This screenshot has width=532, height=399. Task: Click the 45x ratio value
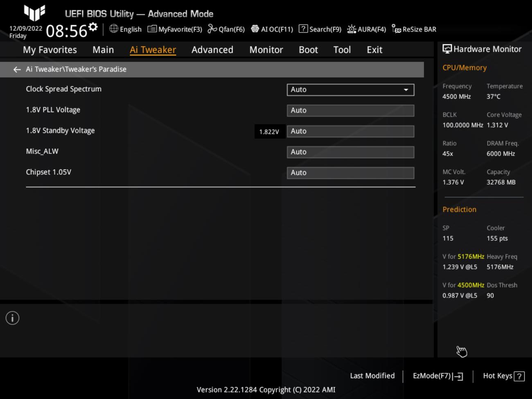[x=448, y=154]
